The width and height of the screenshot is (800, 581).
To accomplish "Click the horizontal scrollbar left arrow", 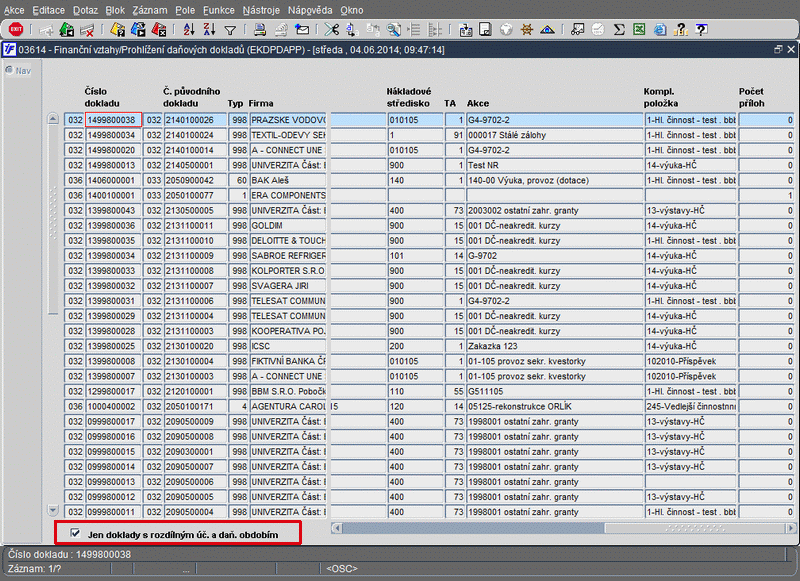I will pos(336,528).
